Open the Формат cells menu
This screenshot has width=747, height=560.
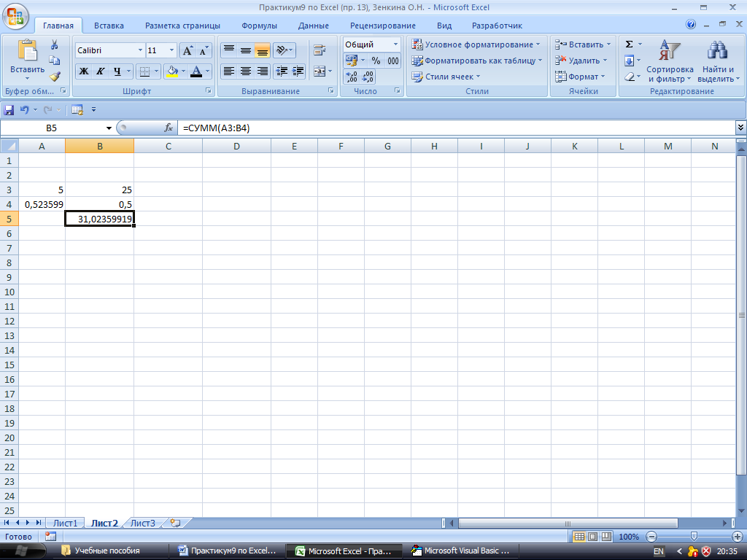[x=580, y=77]
